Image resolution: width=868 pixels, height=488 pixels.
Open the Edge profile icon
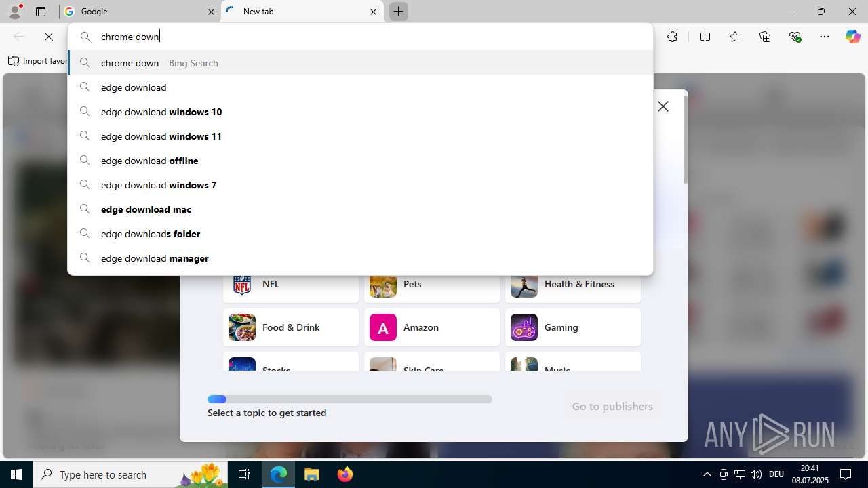point(15,12)
